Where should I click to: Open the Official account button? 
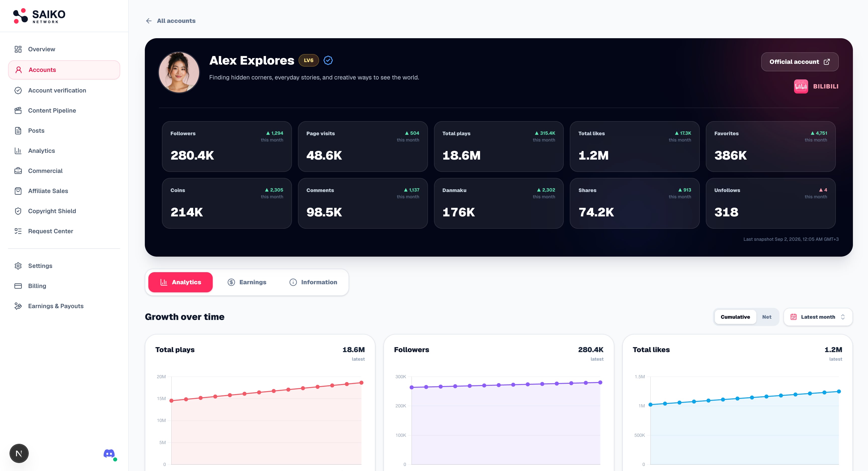[800, 62]
